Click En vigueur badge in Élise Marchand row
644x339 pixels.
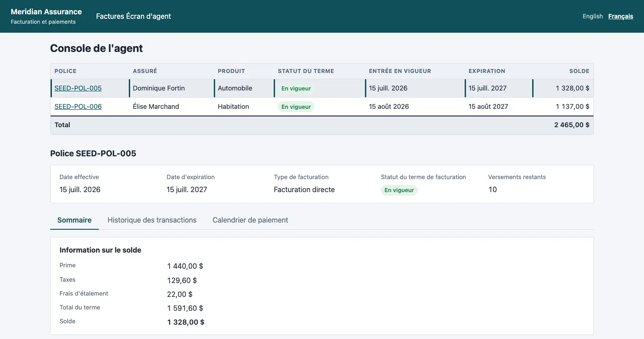296,107
